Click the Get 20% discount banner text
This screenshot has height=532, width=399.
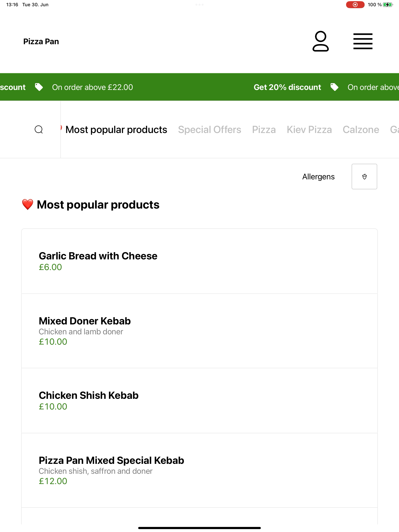pos(287,87)
